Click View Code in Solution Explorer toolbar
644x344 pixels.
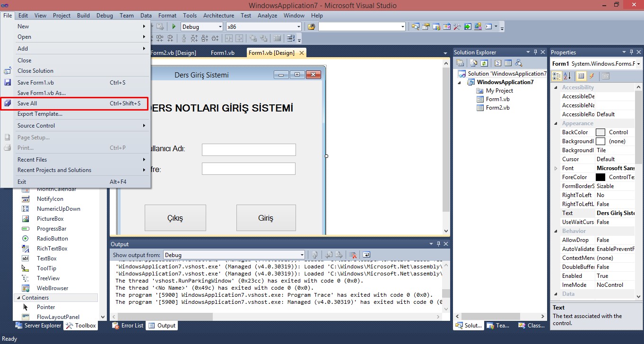[498, 62]
